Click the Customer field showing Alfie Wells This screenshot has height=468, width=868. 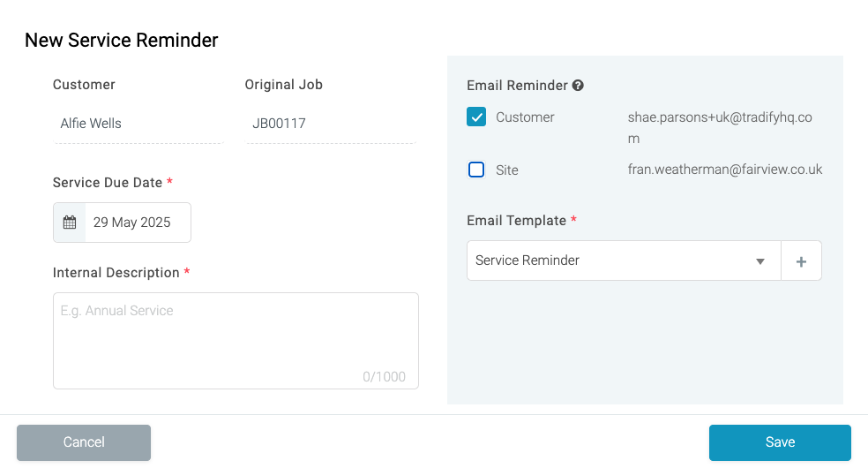point(138,124)
